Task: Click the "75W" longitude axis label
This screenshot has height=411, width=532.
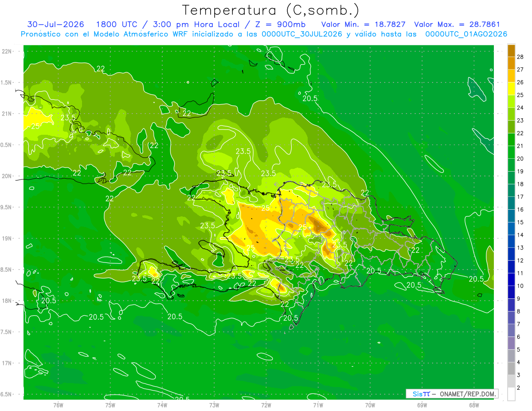Action: click(x=110, y=405)
